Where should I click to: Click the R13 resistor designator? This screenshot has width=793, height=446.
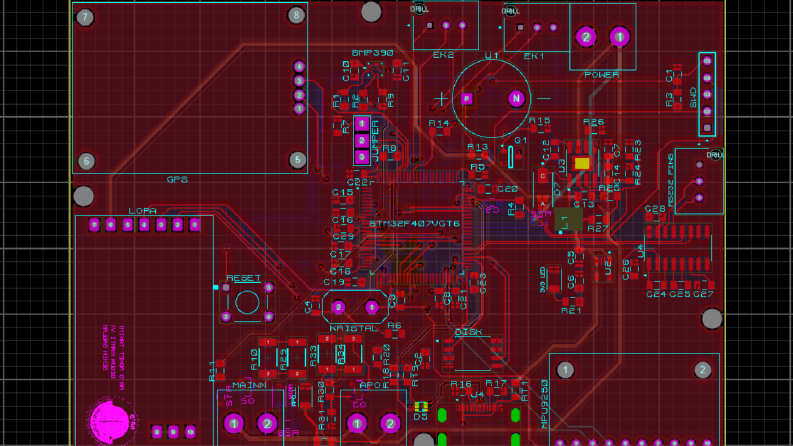tap(477, 147)
